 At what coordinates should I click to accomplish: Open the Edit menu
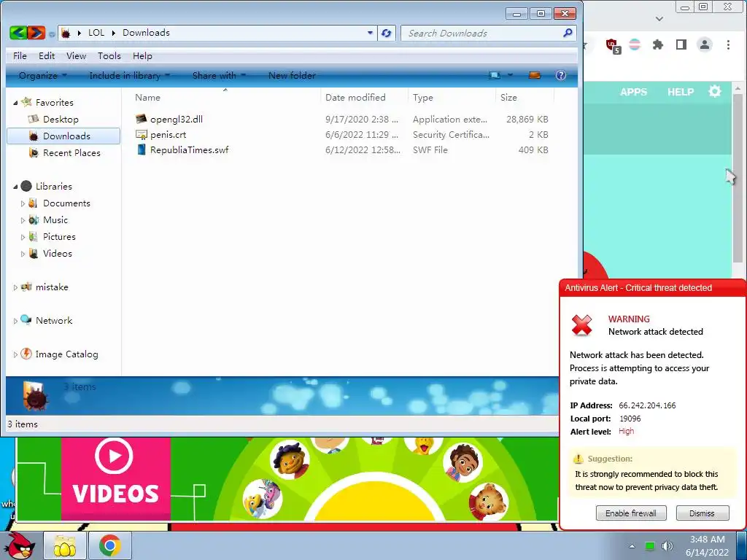[47, 55]
